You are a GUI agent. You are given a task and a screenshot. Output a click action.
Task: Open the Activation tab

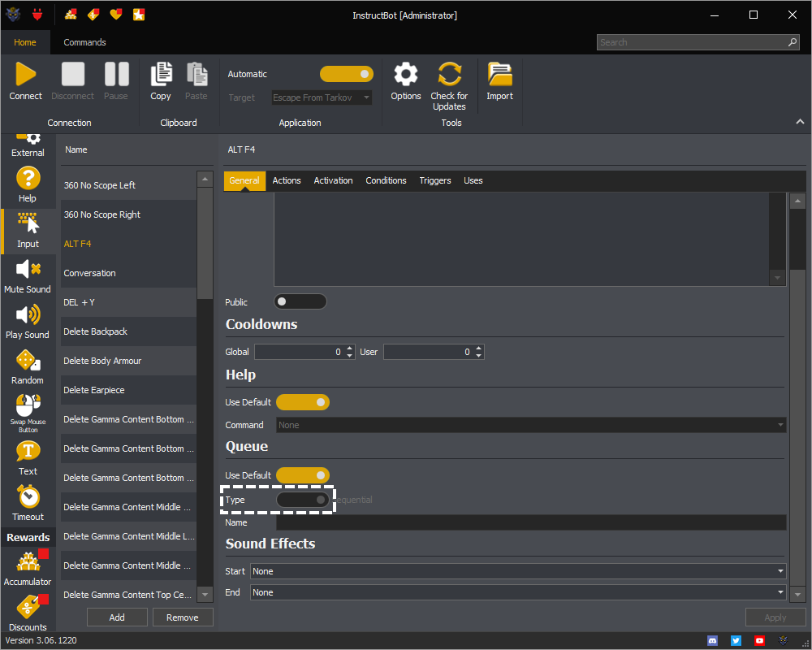333,181
